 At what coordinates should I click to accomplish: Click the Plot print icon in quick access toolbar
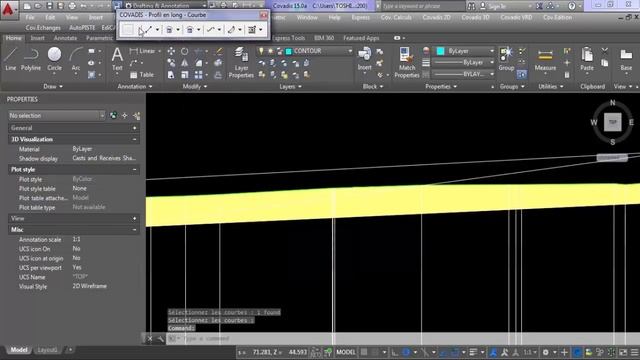pyautogui.click(x=72, y=6)
